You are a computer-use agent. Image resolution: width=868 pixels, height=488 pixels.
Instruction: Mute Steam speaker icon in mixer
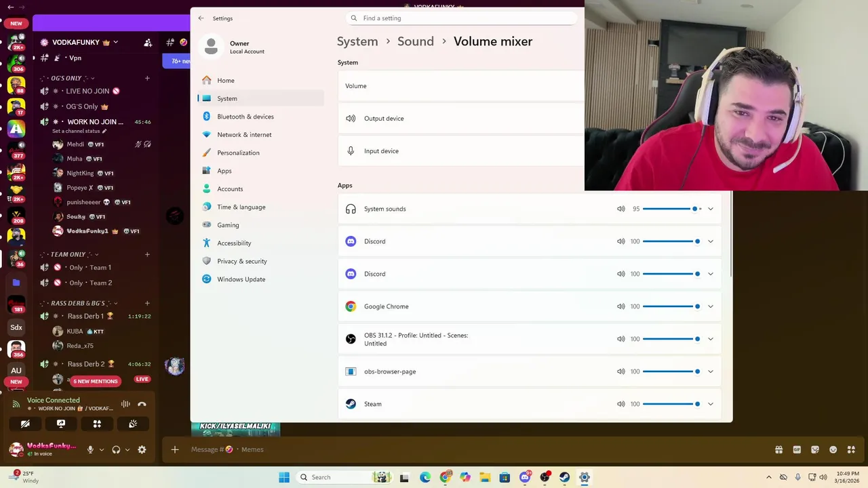[x=620, y=404]
